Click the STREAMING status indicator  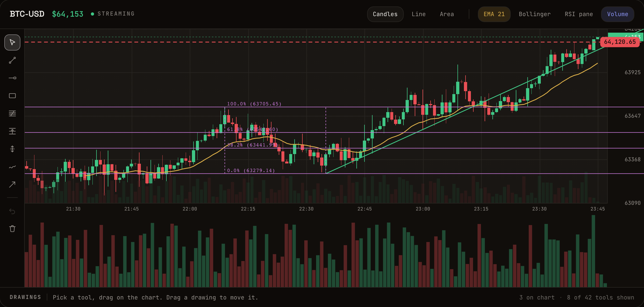pos(113,14)
